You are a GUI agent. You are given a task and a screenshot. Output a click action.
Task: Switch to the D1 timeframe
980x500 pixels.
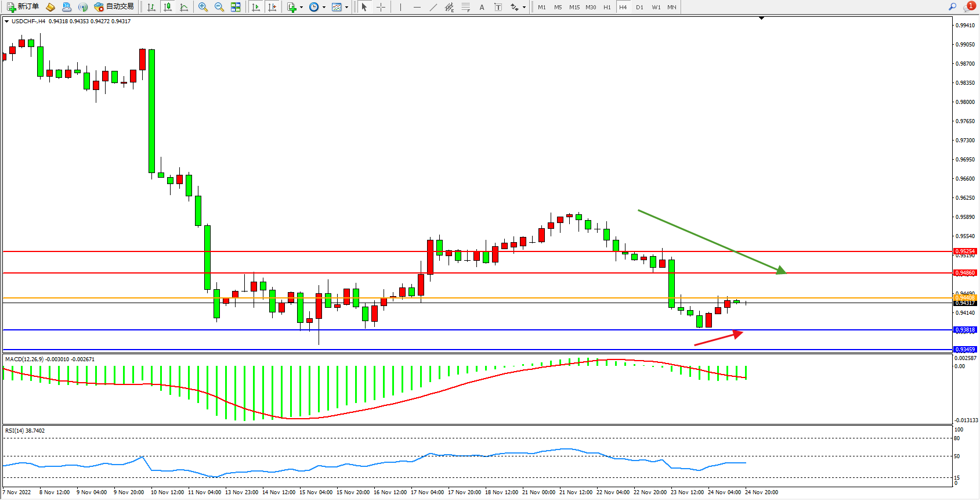click(639, 7)
